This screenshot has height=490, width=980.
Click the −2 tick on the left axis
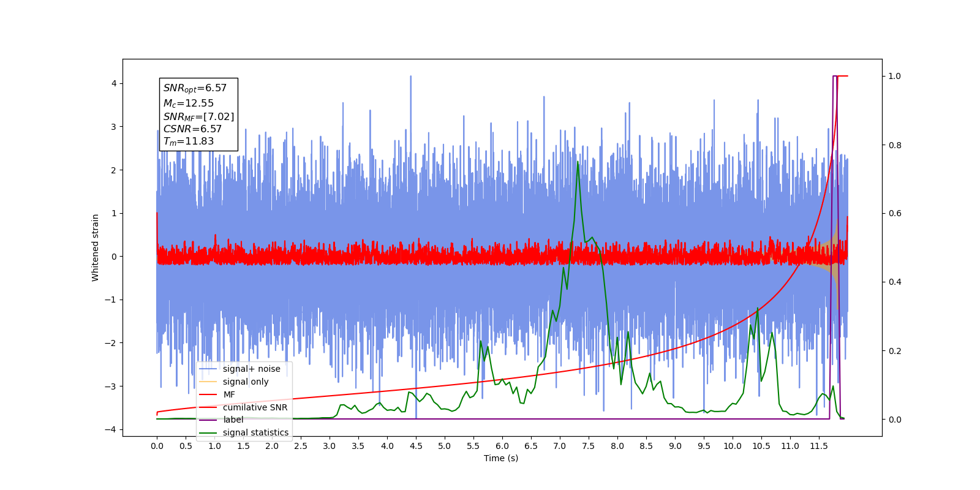(x=110, y=343)
